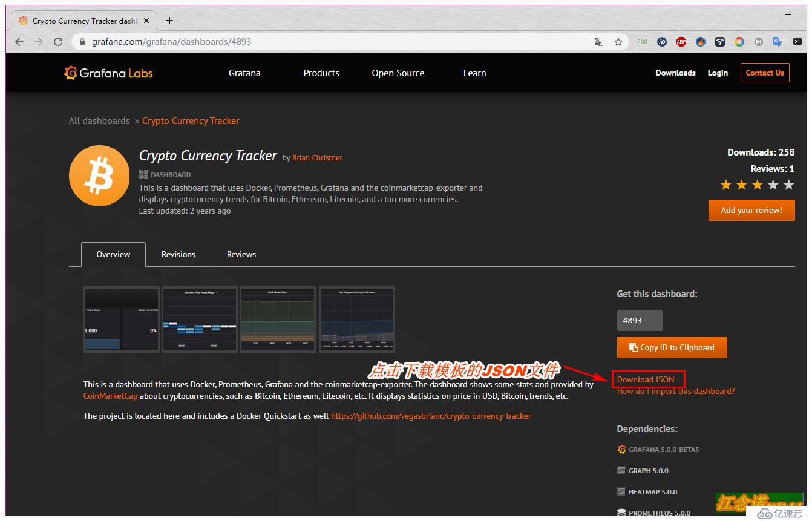Click the orange Bitcoin dashboard logo
Viewport: 812px width, 521px height.
click(99, 175)
